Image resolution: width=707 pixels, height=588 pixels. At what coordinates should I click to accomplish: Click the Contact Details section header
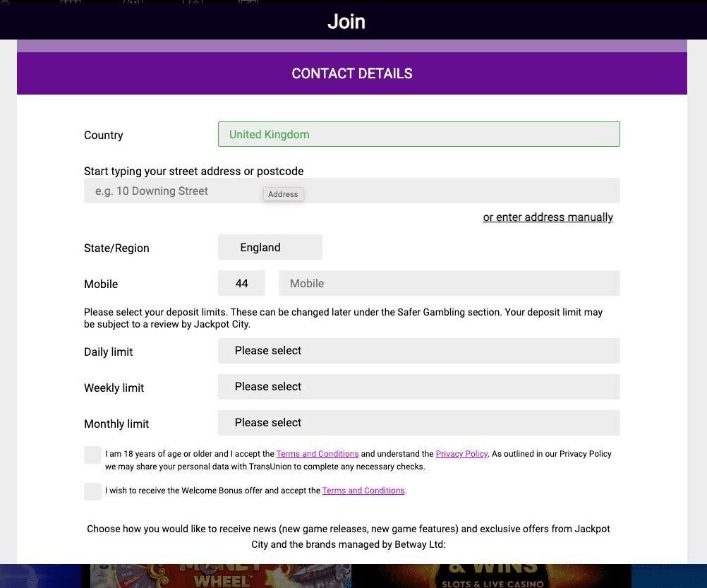pyautogui.click(x=351, y=73)
